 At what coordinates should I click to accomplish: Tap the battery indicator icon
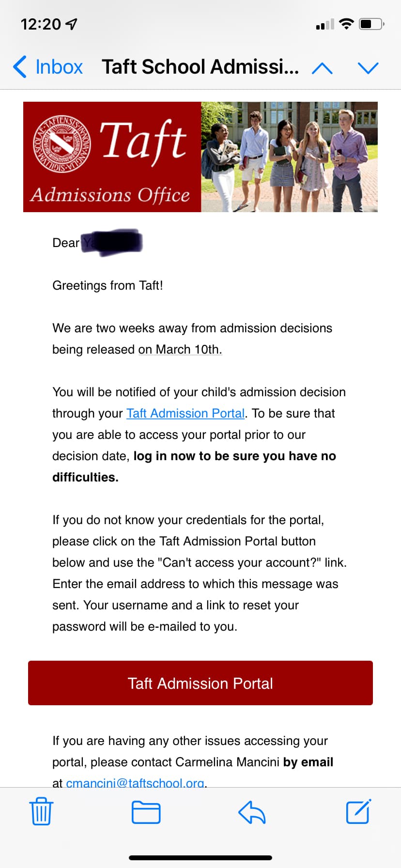click(371, 24)
